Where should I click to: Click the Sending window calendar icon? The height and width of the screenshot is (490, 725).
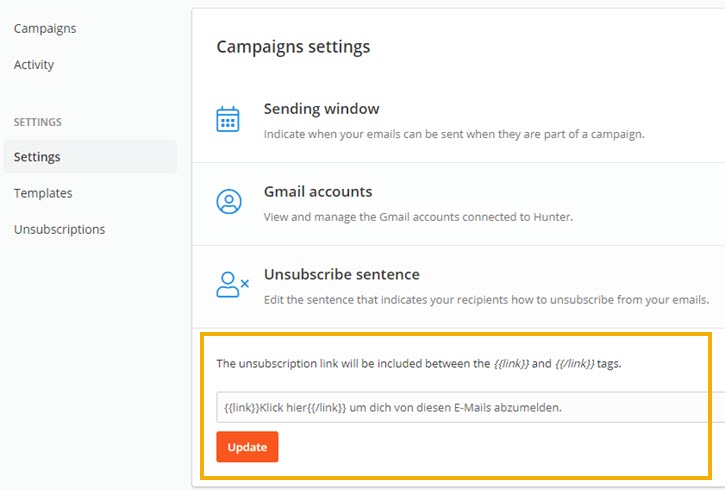(228, 119)
